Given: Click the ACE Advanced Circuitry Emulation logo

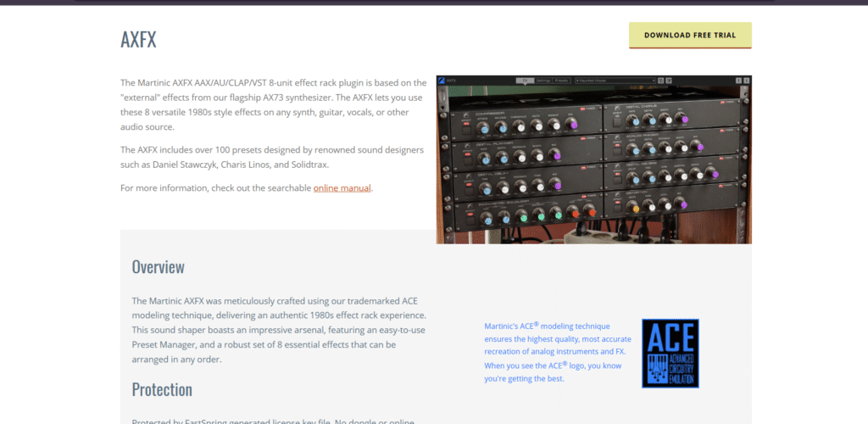Looking at the screenshot, I should [x=670, y=353].
